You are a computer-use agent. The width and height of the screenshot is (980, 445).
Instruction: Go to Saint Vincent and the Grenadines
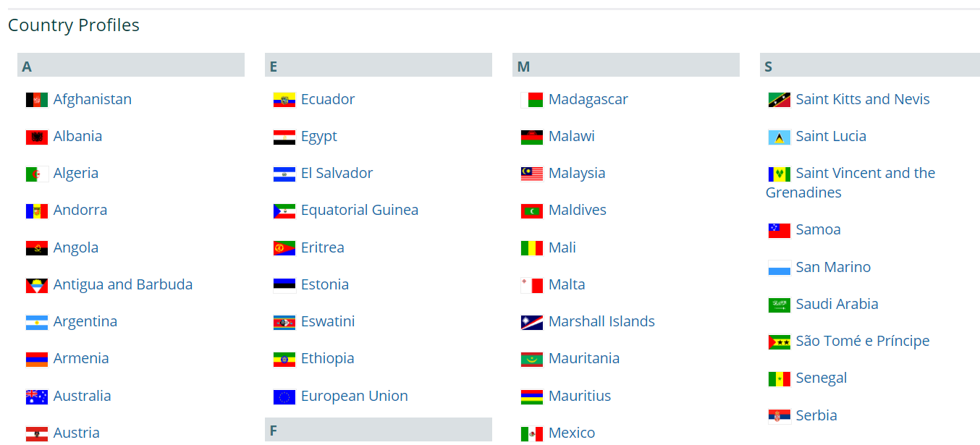tap(865, 173)
